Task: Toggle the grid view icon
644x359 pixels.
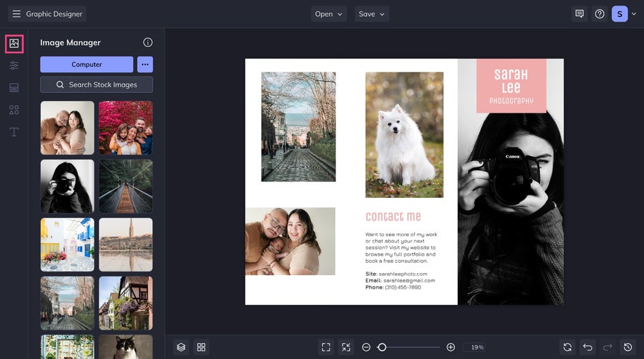Action: coord(201,347)
